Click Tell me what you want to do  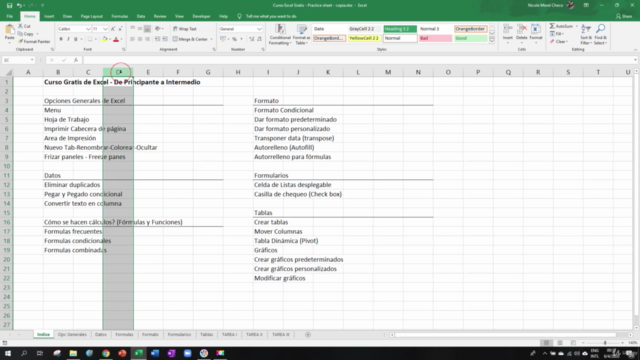271,16
